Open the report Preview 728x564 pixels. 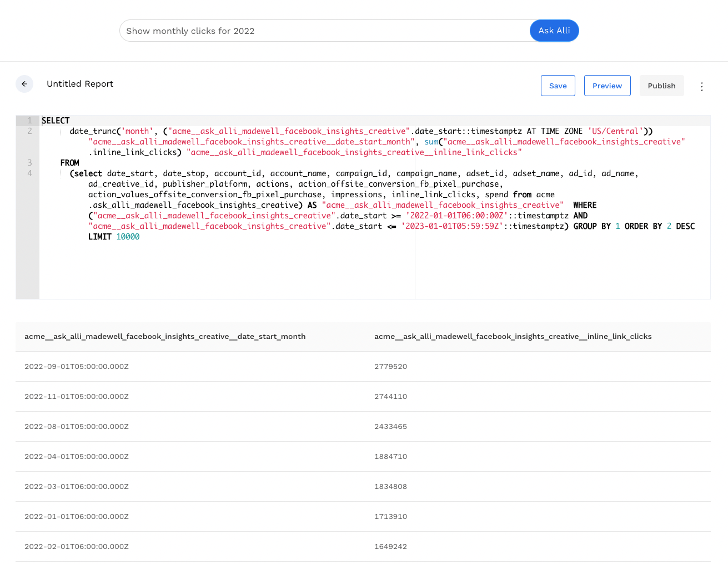607,86
